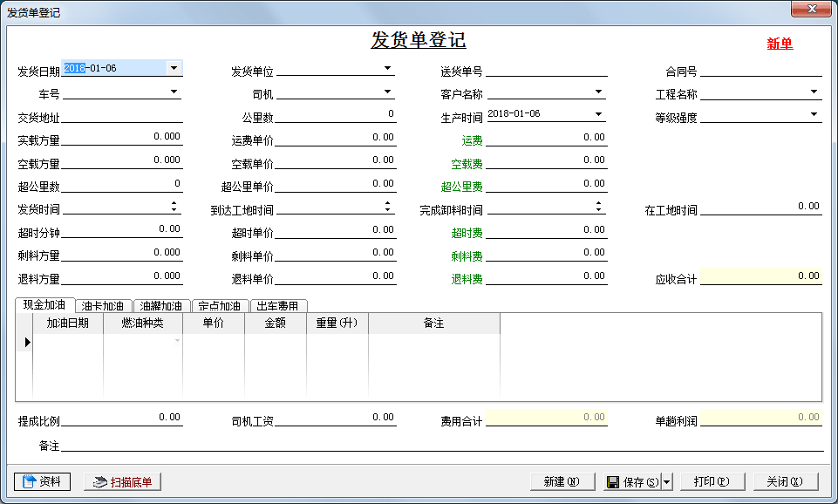The image size is (838, 504).
Task: Click the 金额 column header
Action: tap(276, 324)
